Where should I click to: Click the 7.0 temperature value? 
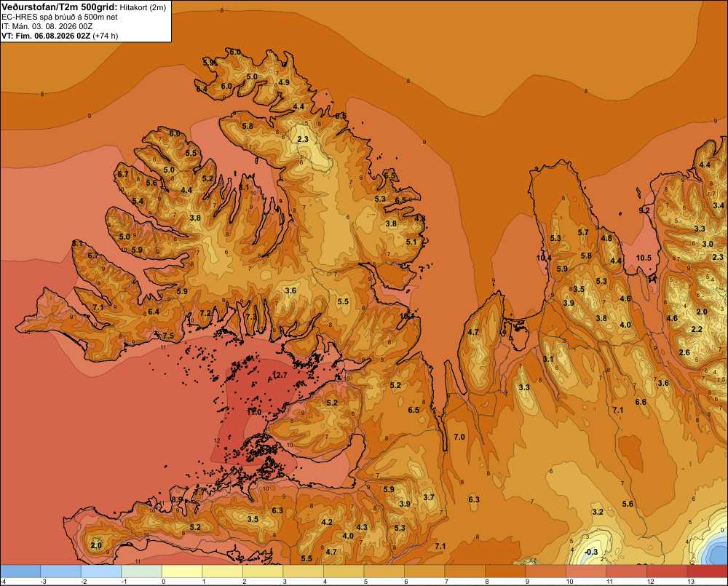459,437
